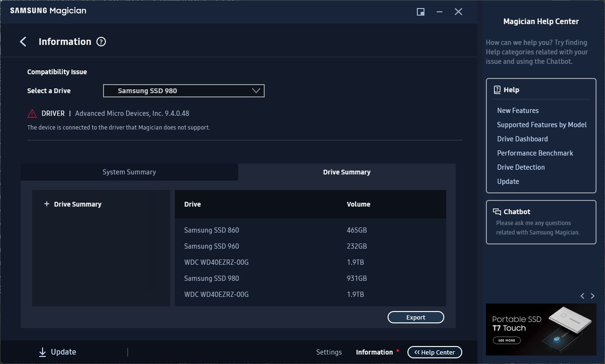The image size is (605, 364).
Task: Click the DRIVER label next to the warning
Action: (x=53, y=113)
